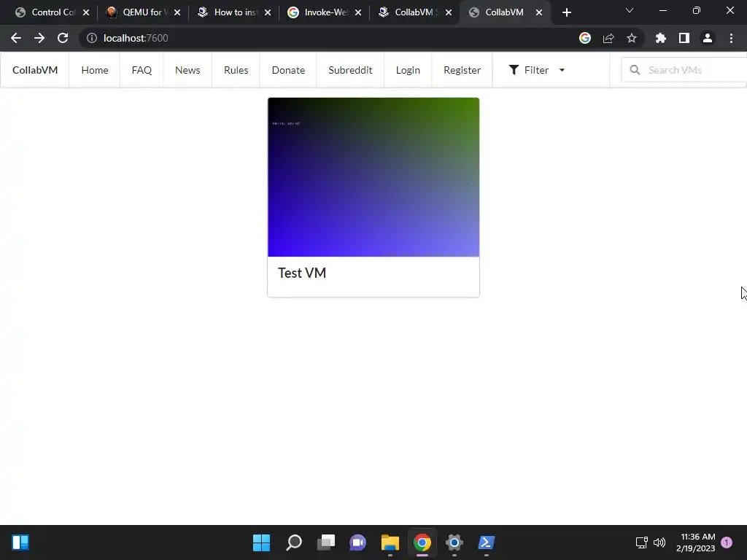Open Settings gear in taskbar
The height and width of the screenshot is (560, 747).
click(x=454, y=542)
